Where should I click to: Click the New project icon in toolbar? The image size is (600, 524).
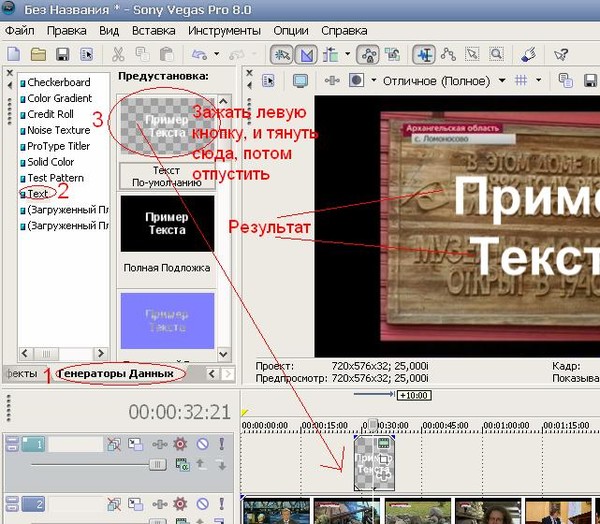(x=14, y=54)
